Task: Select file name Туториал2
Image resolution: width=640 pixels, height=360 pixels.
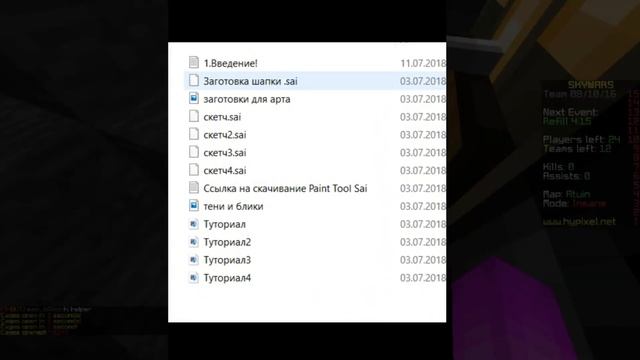Action: tap(227, 242)
